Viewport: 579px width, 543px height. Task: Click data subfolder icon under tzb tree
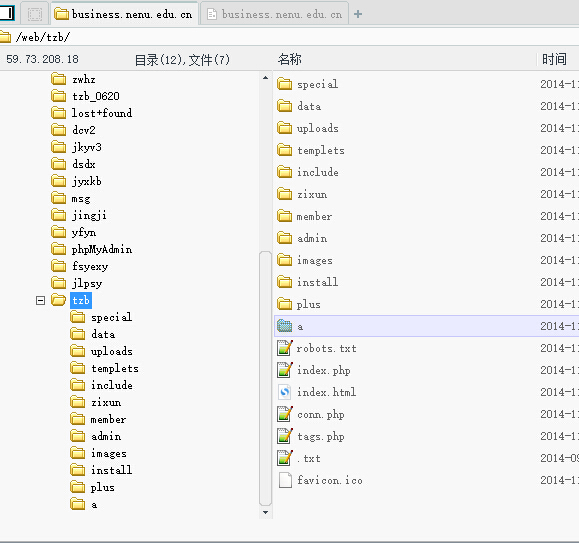coord(78,334)
